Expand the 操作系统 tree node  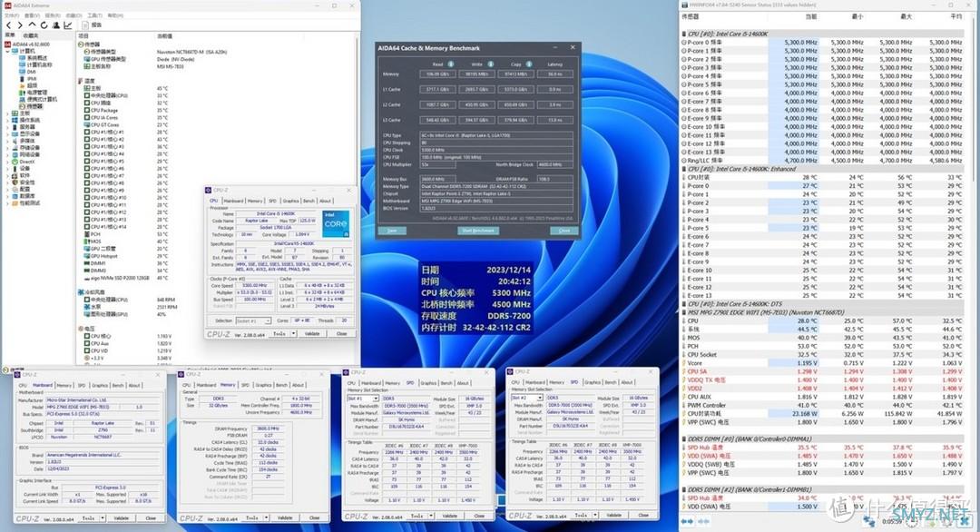[x=7, y=120]
